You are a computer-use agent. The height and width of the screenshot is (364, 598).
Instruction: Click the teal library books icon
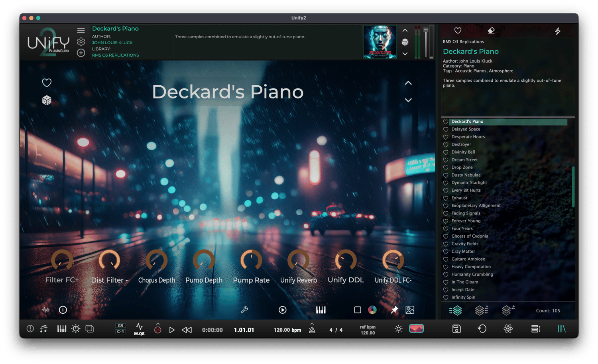pos(562,329)
